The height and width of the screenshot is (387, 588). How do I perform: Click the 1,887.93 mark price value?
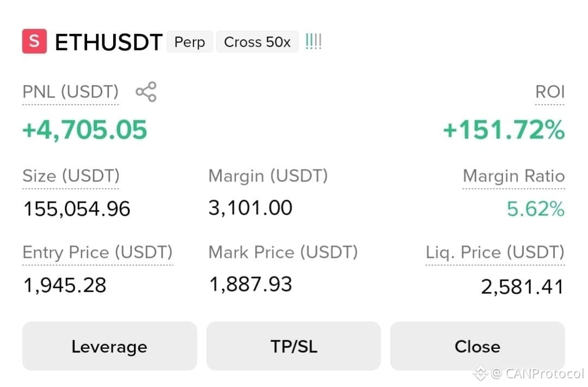(250, 284)
